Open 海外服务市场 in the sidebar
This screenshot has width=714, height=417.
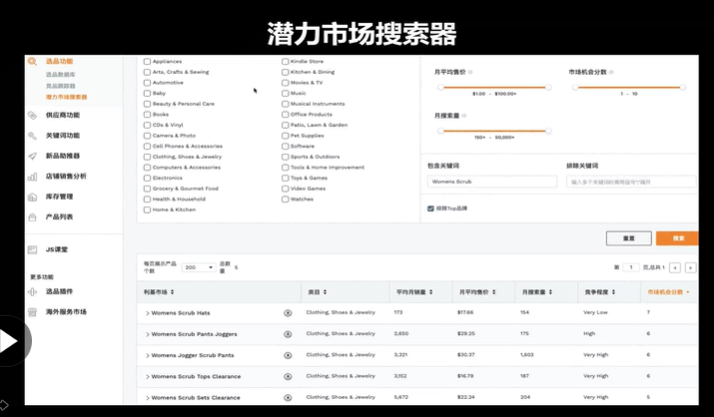66,312
